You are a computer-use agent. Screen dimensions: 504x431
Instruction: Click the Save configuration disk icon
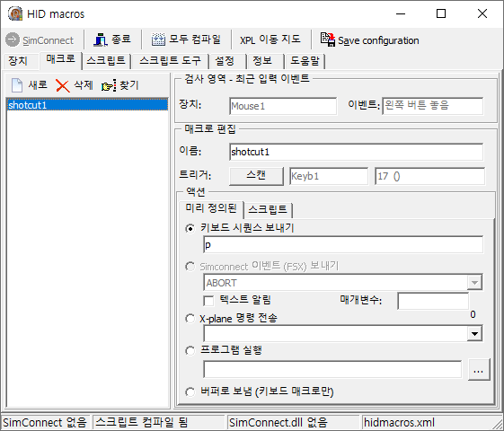(328, 40)
